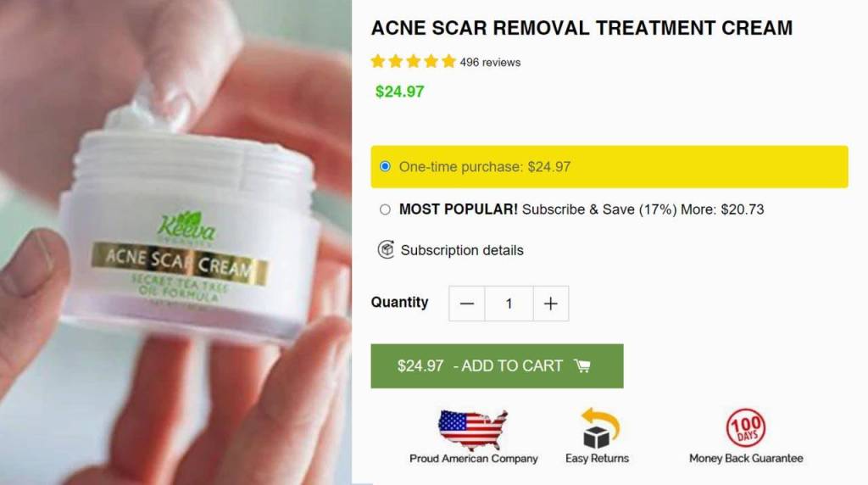
Task: Click $24.97 Add to Cart button
Action: click(x=497, y=366)
